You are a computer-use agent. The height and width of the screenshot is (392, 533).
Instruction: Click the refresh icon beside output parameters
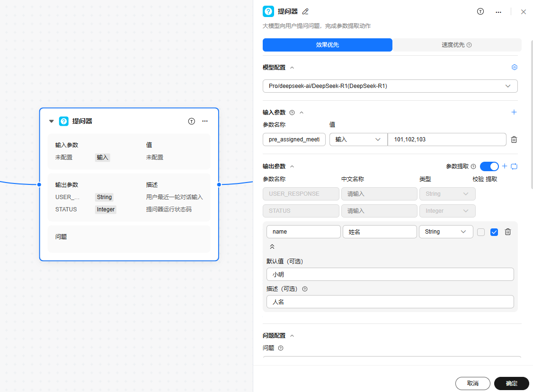[514, 166]
